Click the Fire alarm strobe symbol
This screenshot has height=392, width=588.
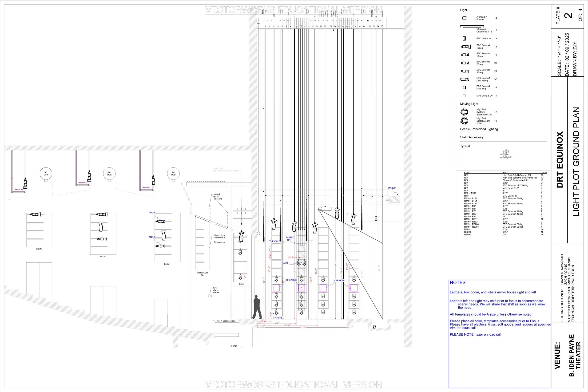pos(210,296)
